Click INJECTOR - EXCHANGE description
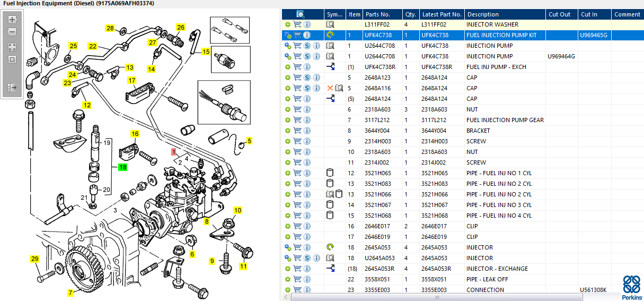Screen dimensions: 644x301 tap(497, 269)
